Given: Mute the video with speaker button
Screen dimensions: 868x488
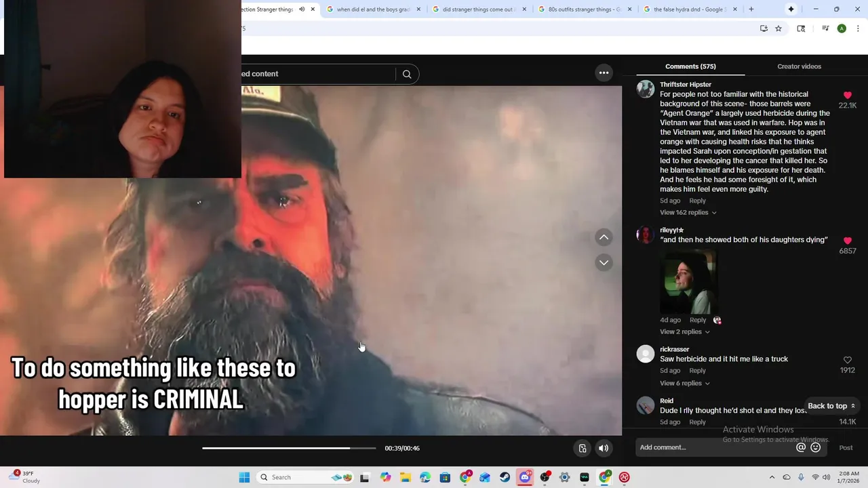Looking at the screenshot, I should tap(604, 448).
